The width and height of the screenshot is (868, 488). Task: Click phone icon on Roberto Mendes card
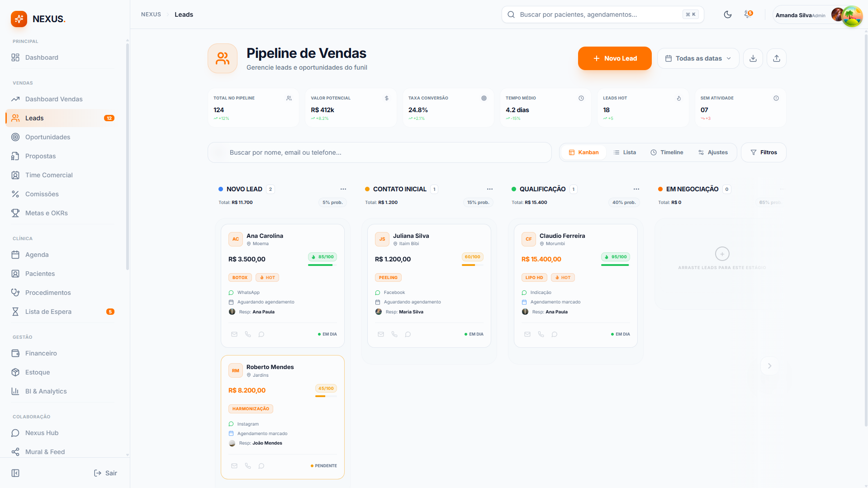248,466
